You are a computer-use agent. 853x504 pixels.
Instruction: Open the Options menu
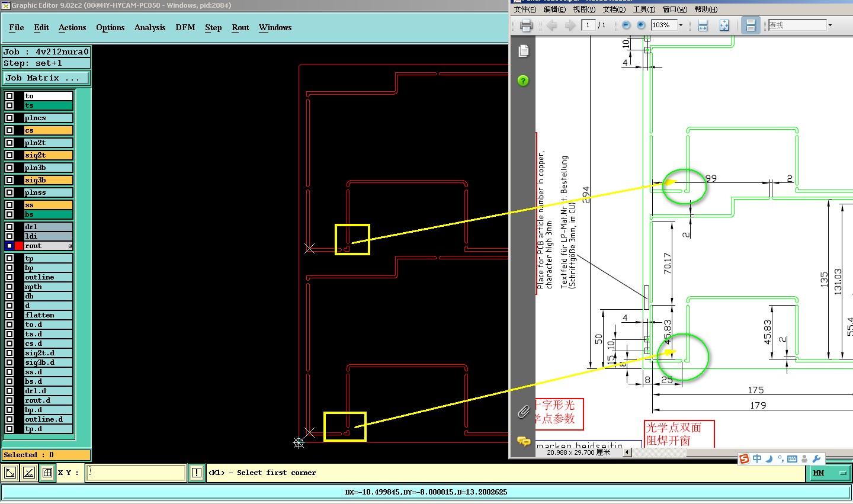(x=110, y=27)
